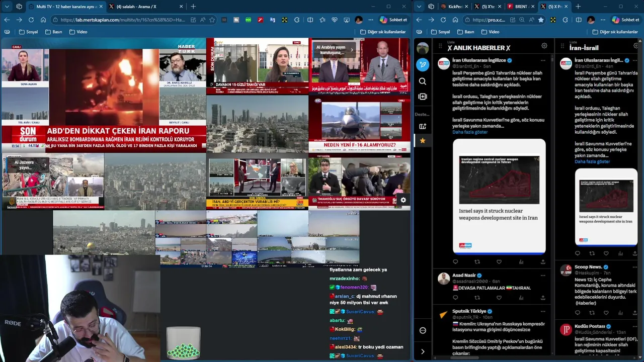Refresh the Multi TV page
This screenshot has height=362, width=644.
tap(31, 20)
